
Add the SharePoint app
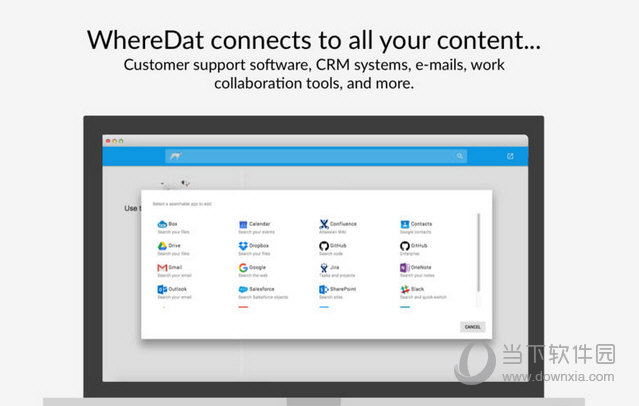tap(338, 292)
